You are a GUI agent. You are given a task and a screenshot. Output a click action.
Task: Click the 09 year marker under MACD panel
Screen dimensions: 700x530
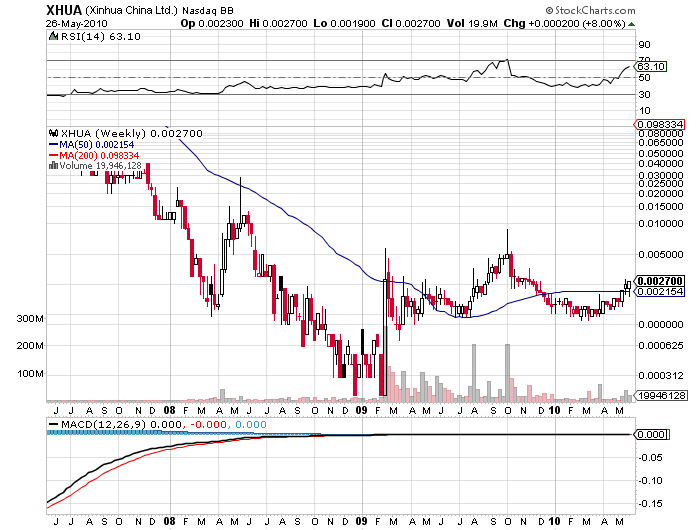click(362, 522)
